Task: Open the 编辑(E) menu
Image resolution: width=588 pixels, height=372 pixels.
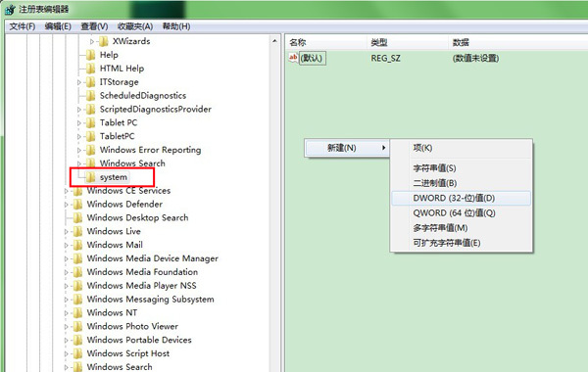Action: coord(58,26)
